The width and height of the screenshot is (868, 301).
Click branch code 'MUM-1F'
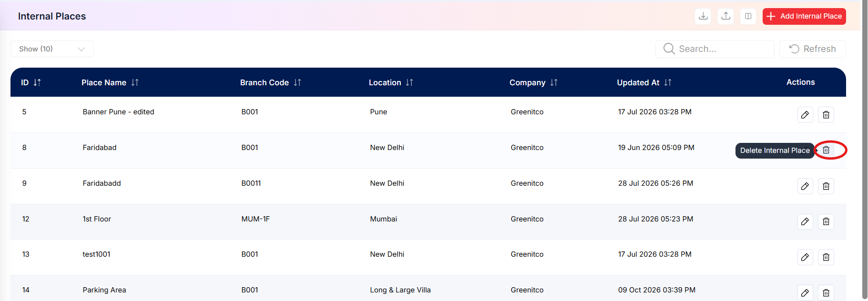point(255,219)
